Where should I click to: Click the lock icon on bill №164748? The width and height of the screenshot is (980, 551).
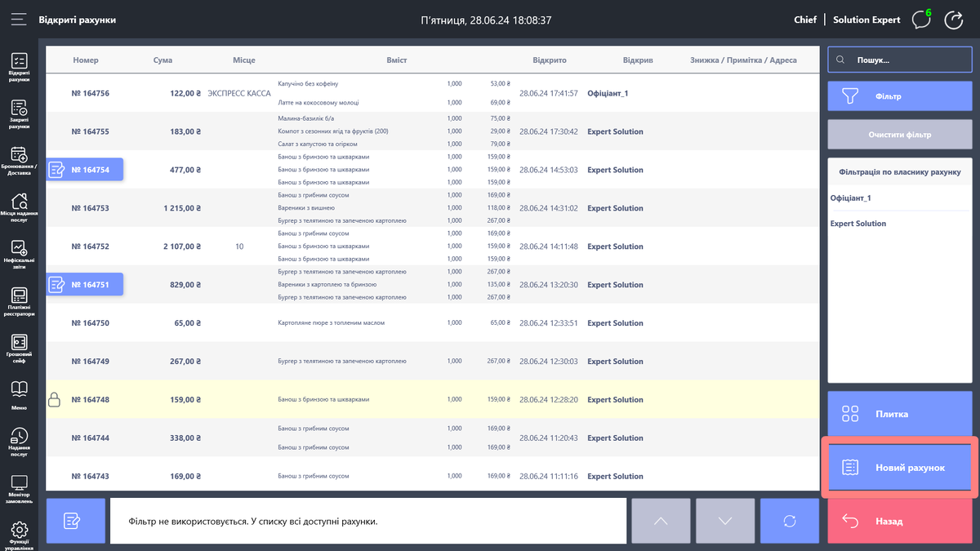pos(55,399)
